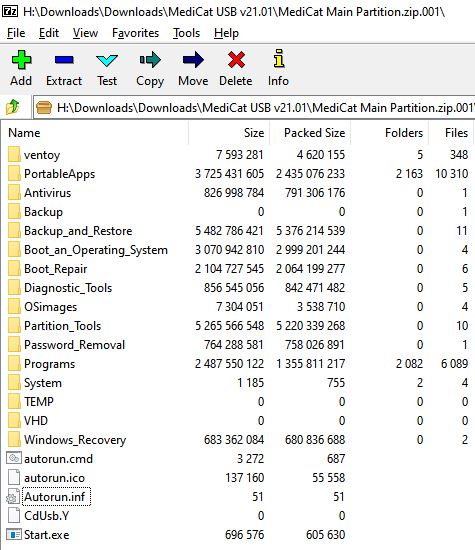475x550 pixels.
Task: Click the Add toolbar icon
Action: click(x=21, y=60)
